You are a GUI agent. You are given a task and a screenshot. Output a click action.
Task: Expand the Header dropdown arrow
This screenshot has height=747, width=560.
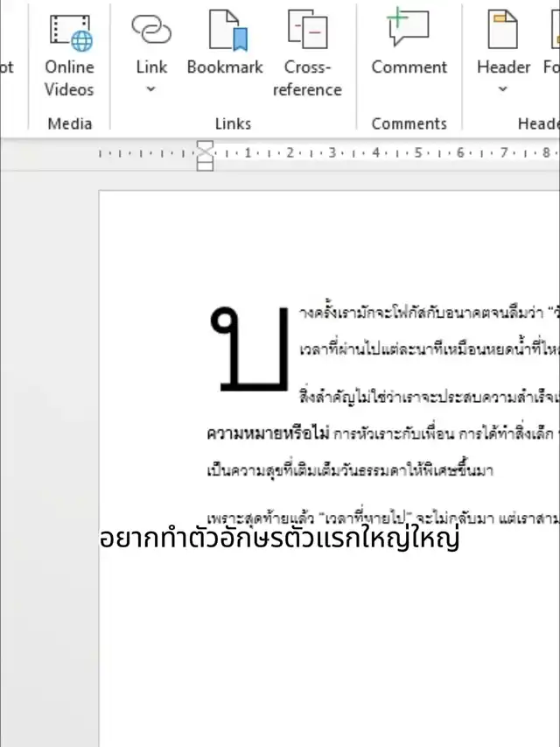coord(503,89)
